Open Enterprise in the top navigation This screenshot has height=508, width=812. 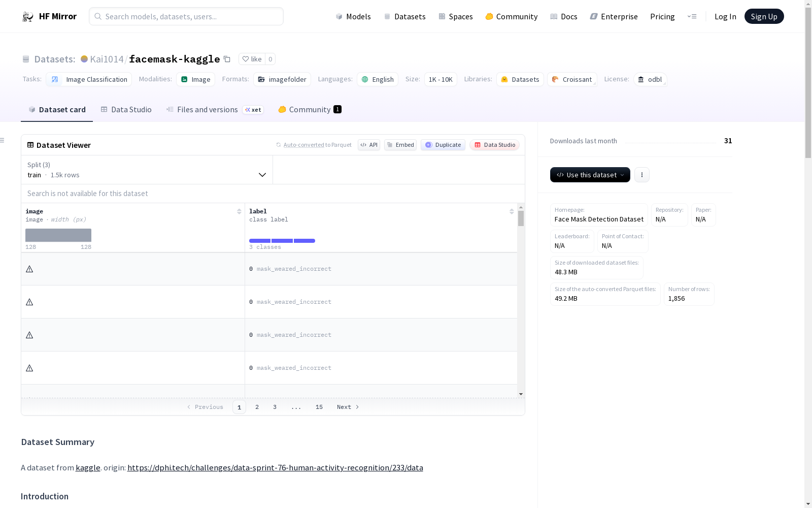[x=614, y=17]
